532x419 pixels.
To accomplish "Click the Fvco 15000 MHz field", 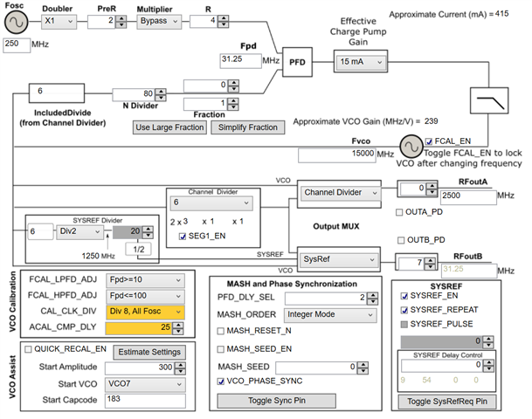I will click(337, 155).
